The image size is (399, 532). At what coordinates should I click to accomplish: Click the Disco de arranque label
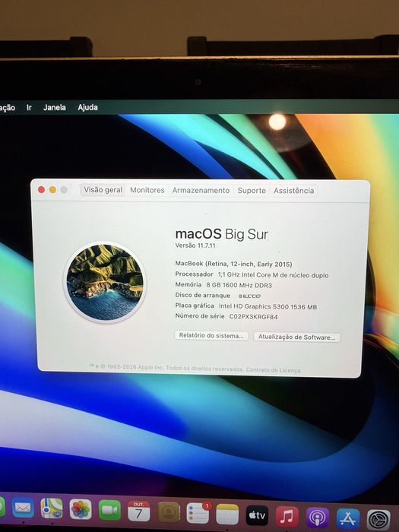tap(203, 295)
